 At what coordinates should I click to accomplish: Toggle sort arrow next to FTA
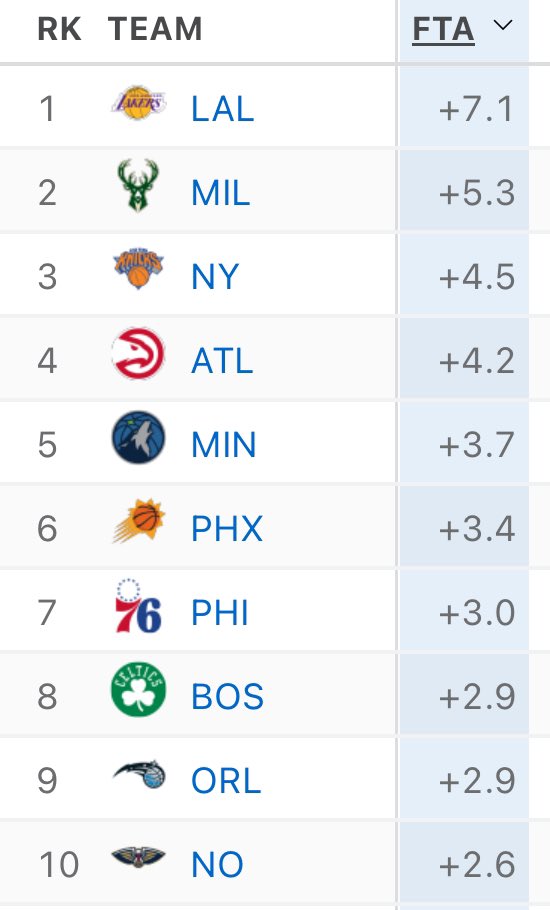pos(502,26)
